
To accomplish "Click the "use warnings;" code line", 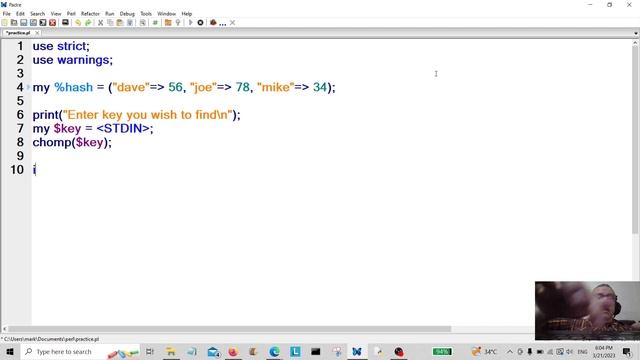I will click(x=73, y=60).
